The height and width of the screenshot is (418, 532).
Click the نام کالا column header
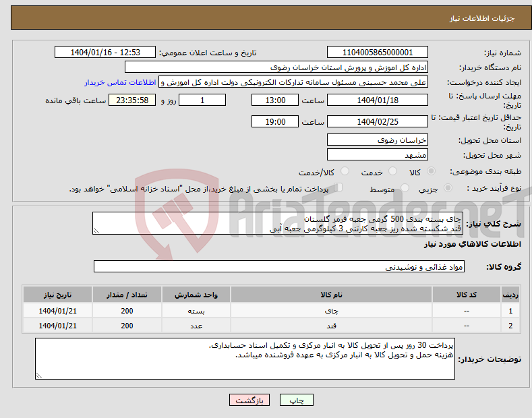(x=332, y=295)
